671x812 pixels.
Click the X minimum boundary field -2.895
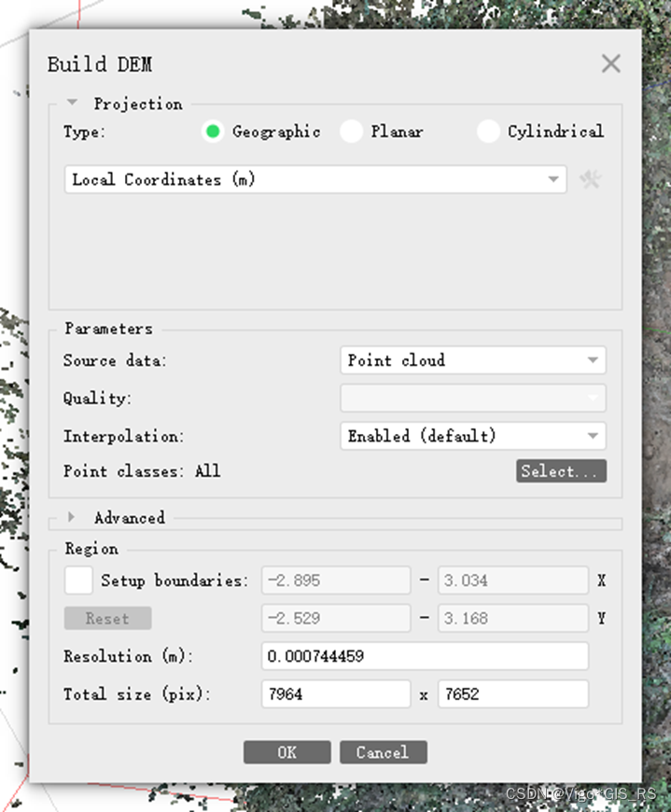(336, 580)
